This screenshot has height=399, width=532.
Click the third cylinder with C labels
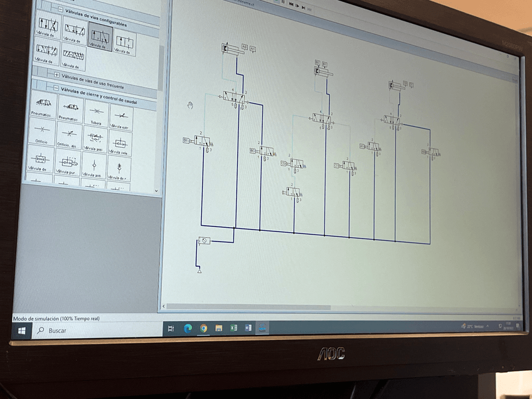397,85
